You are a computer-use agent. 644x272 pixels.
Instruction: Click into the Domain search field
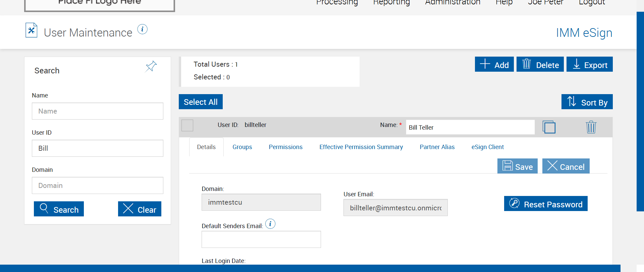[97, 186]
